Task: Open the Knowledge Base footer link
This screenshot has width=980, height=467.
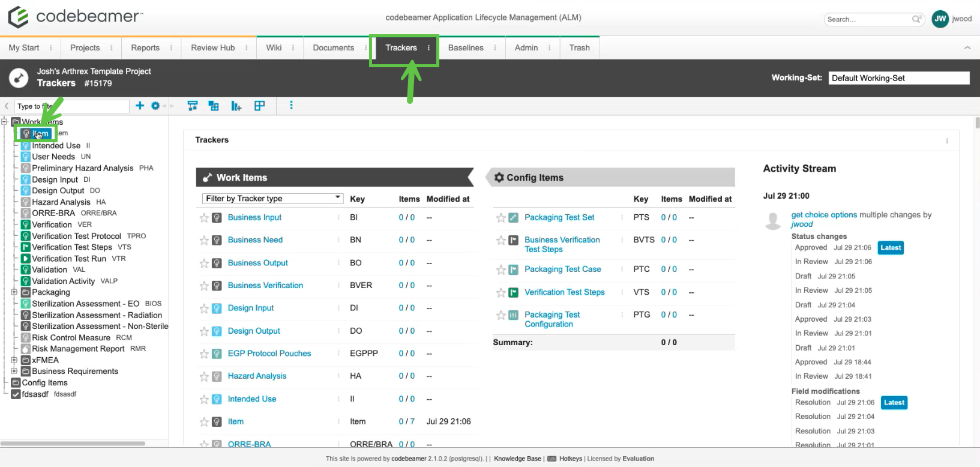Action: [x=517, y=459]
